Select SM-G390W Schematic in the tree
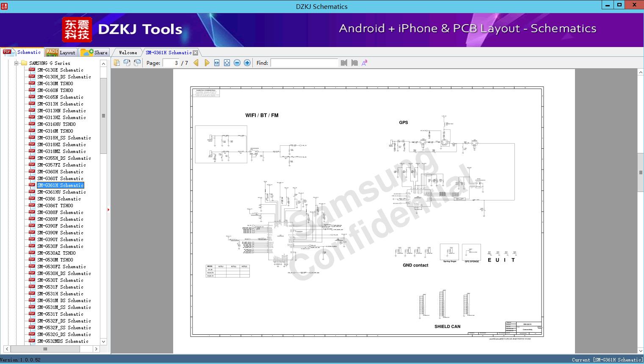The width and height of the screenshot is (644, 364). tap(60, 233)
